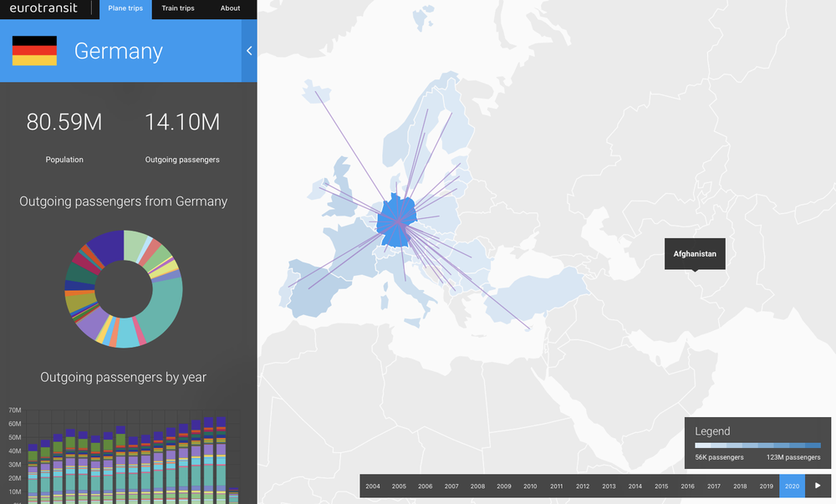
Task: Click the Outgoing passengers from Germany heading
Action: coord(123,201)
